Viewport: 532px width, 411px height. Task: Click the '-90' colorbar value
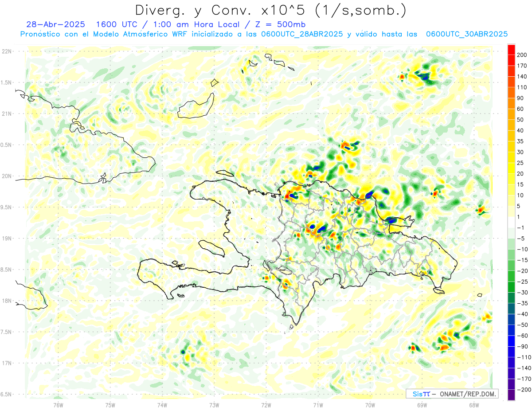(522, 346)
